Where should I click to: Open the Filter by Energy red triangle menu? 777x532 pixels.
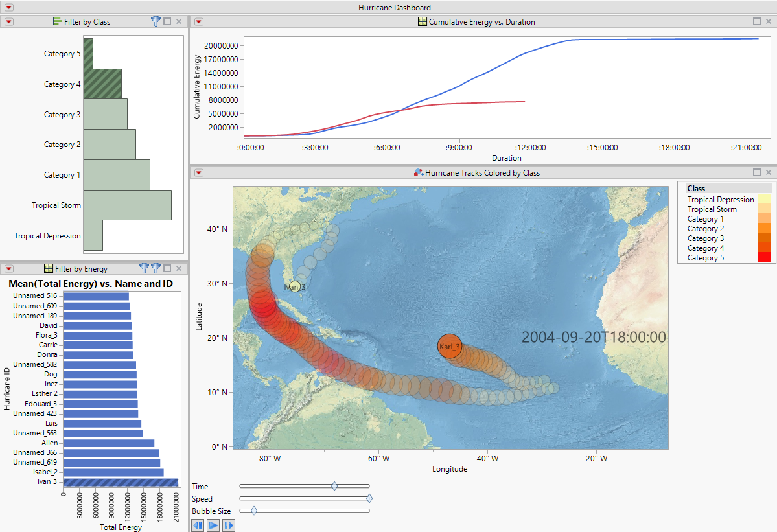click(x=8, y=268)
